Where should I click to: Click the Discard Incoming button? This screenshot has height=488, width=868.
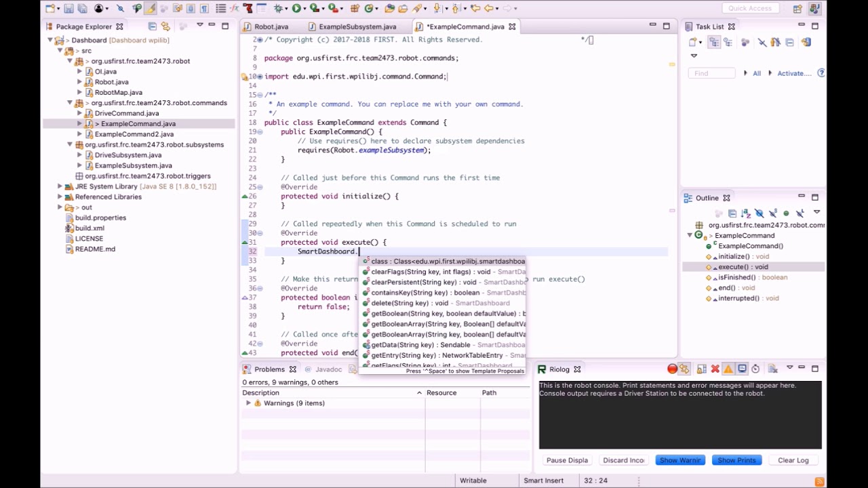coord(624,460)
